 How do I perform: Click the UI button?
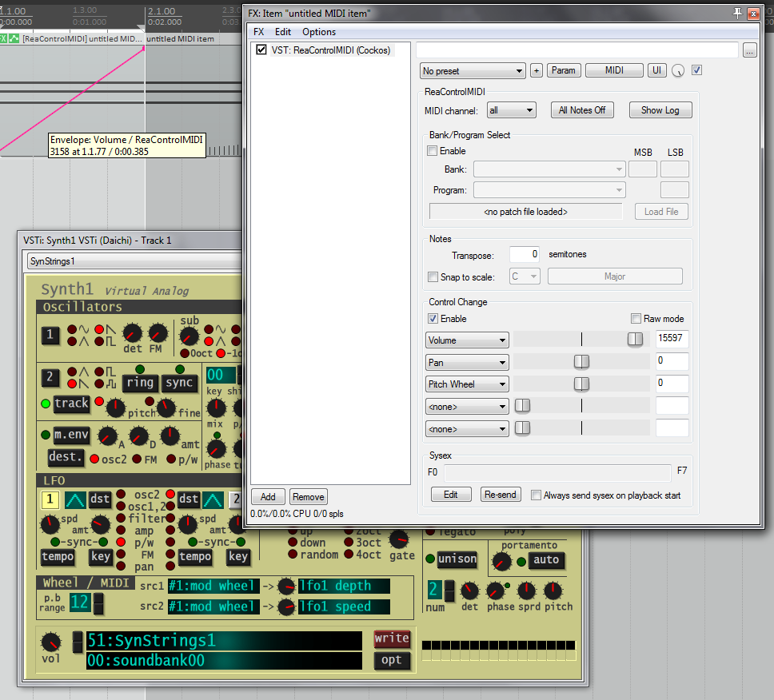(x=656, y=70)
